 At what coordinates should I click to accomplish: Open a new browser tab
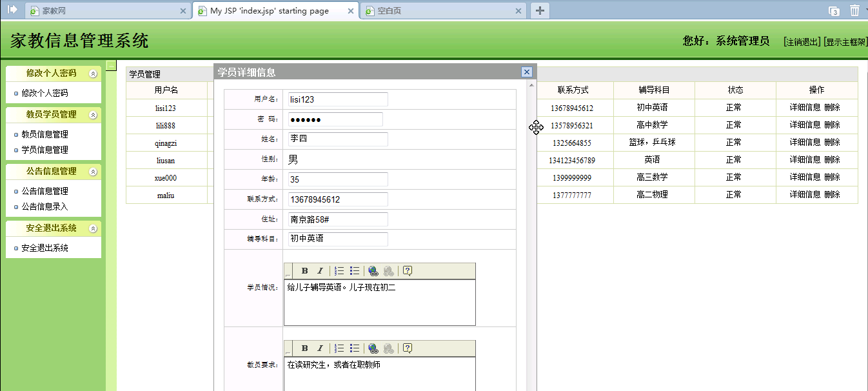pos(540,10)
